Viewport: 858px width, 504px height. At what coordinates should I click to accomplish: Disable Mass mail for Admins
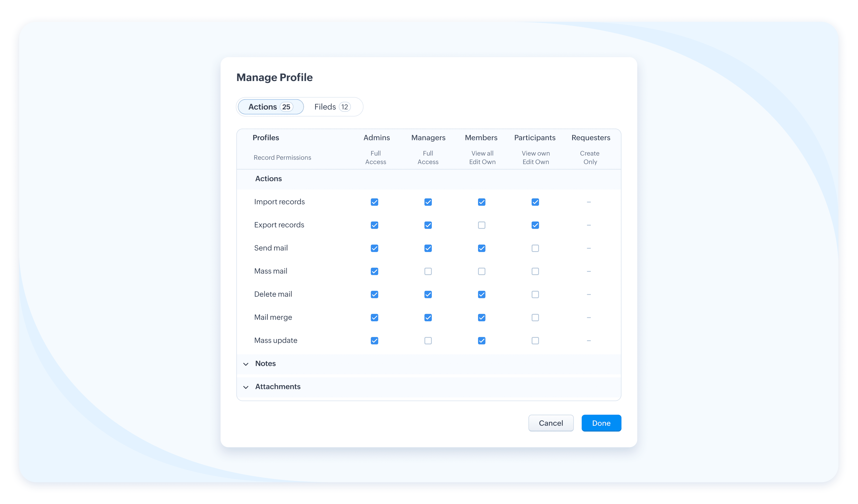(x=374, y=272)
